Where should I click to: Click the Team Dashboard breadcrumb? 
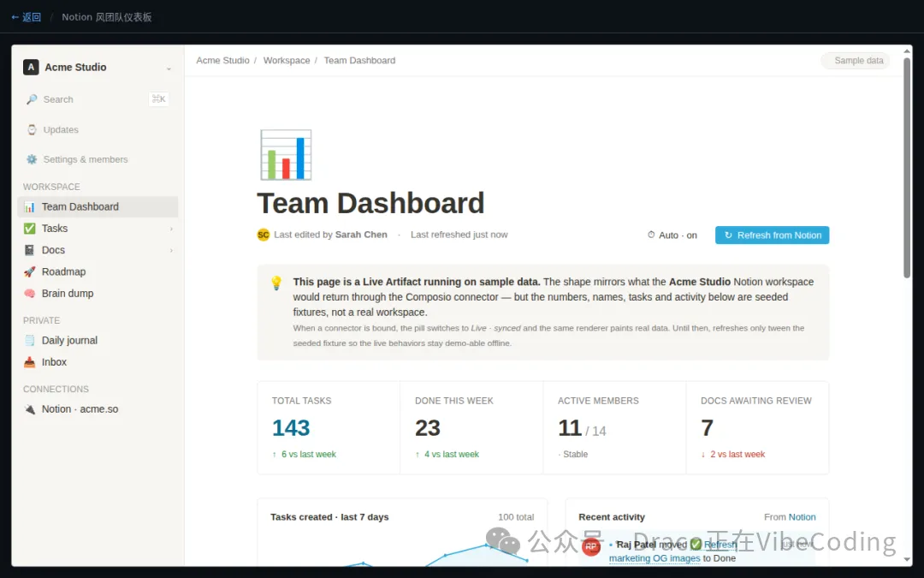click(x=359, y=60)
